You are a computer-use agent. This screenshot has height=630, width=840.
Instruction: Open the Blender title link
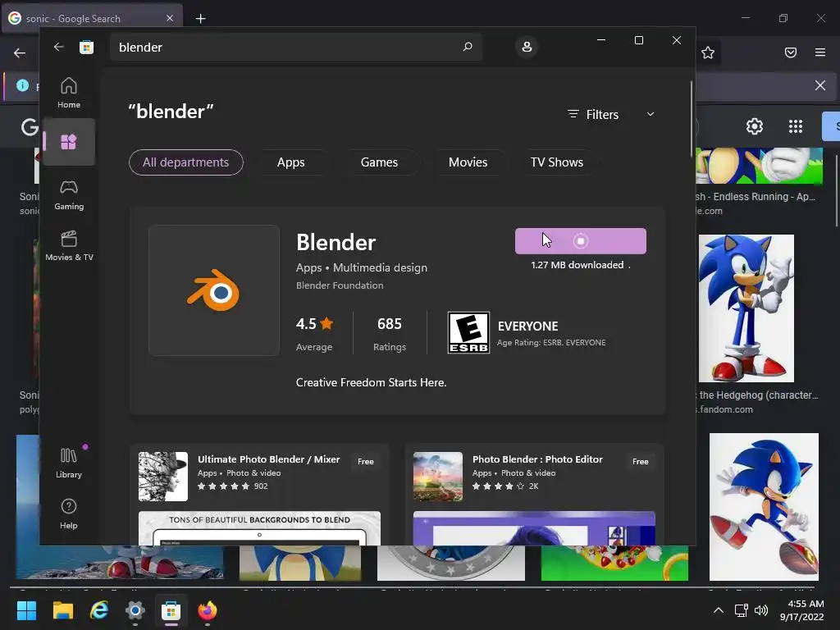[x=336, y=243]
